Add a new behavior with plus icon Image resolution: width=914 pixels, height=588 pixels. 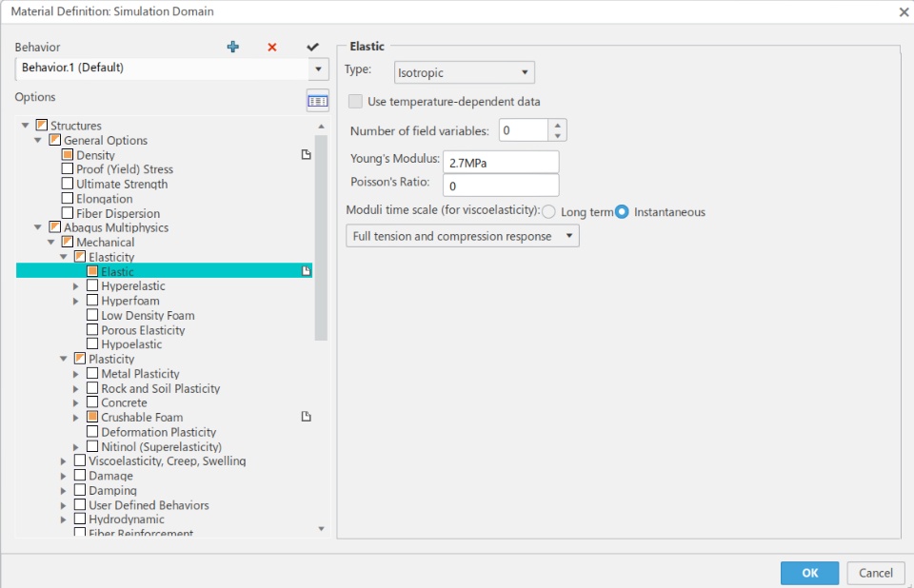point(233,48)
